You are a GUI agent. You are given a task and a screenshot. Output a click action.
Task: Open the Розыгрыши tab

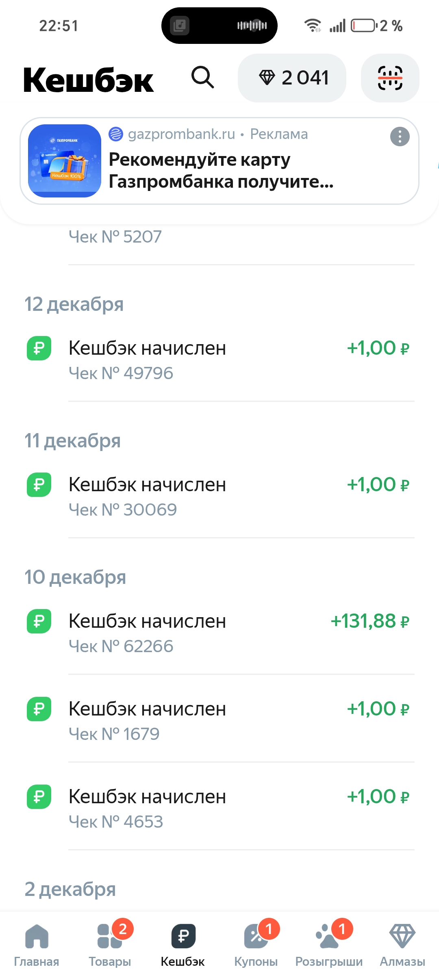click(329, 944)
